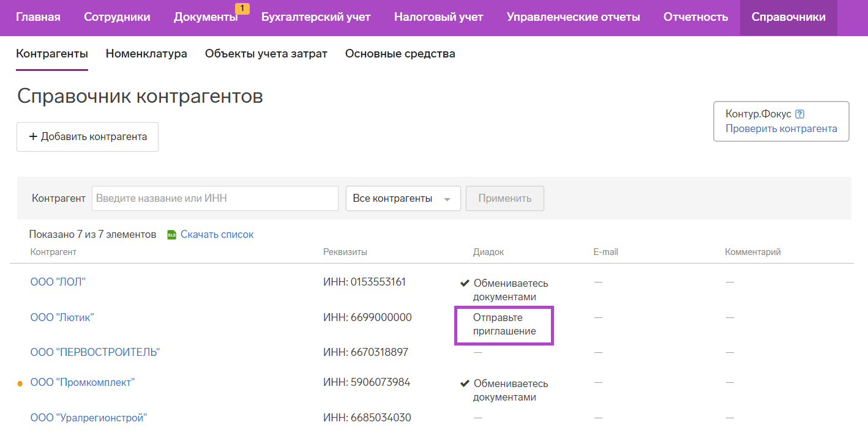This screenshot has width=868, height=436.
Task: Open the ООО "Лютик" counterparty
Action: tap(62, 317)
